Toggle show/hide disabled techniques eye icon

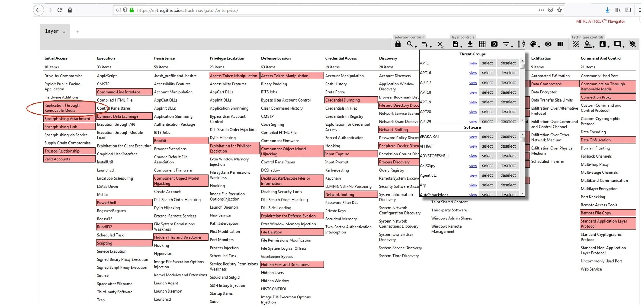[x=548, y=44]
